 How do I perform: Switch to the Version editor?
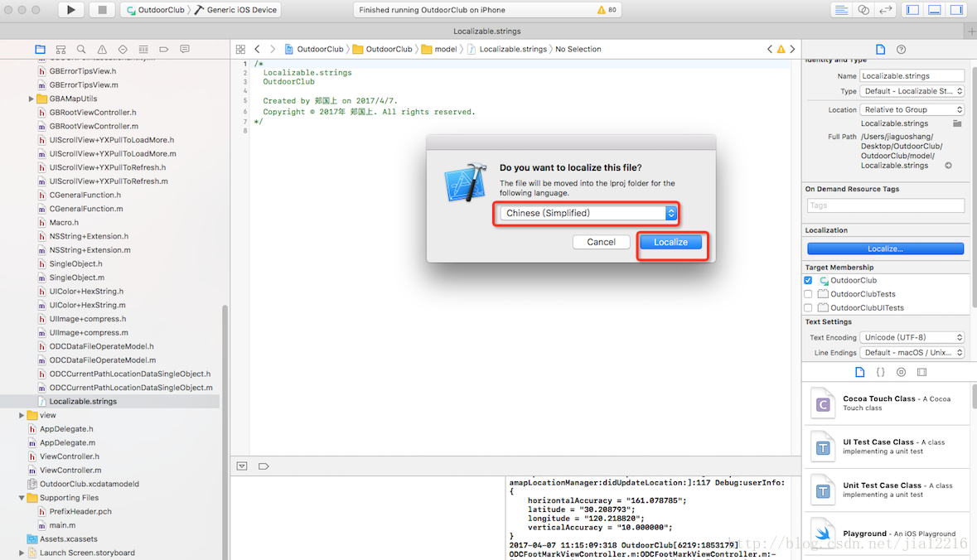click(885, 9)
